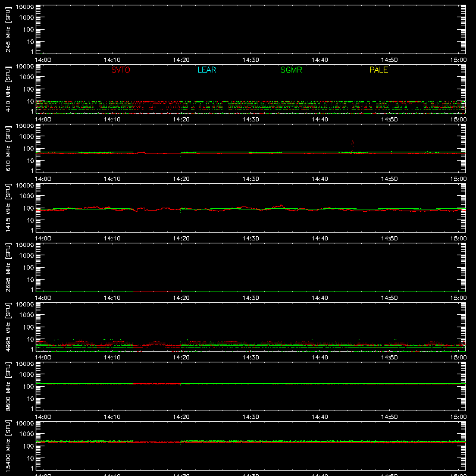Select the 8800 MHz [SFU] axis title
Viewport: 476px width, 476px height.
point(8,386)
